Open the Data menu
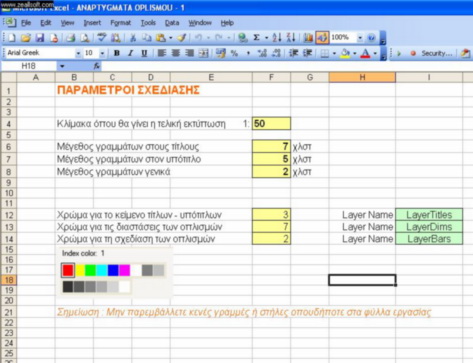Viewport: 473px width, 363px height. (172, 23)
